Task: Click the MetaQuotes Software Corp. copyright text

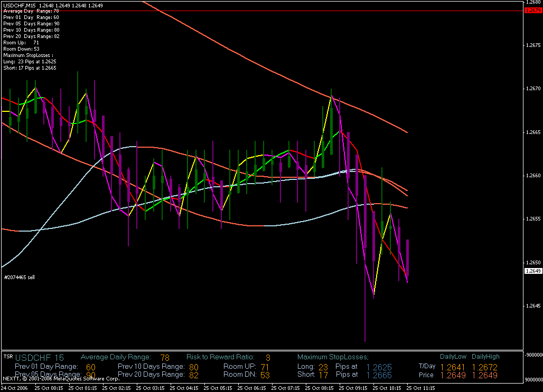Action: click(61, 379)
